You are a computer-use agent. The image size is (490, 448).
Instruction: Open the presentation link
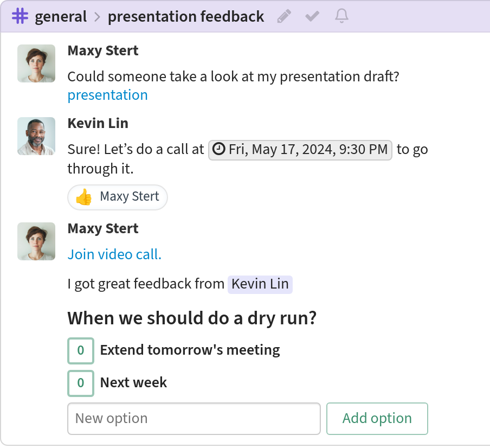pos(107,95)
